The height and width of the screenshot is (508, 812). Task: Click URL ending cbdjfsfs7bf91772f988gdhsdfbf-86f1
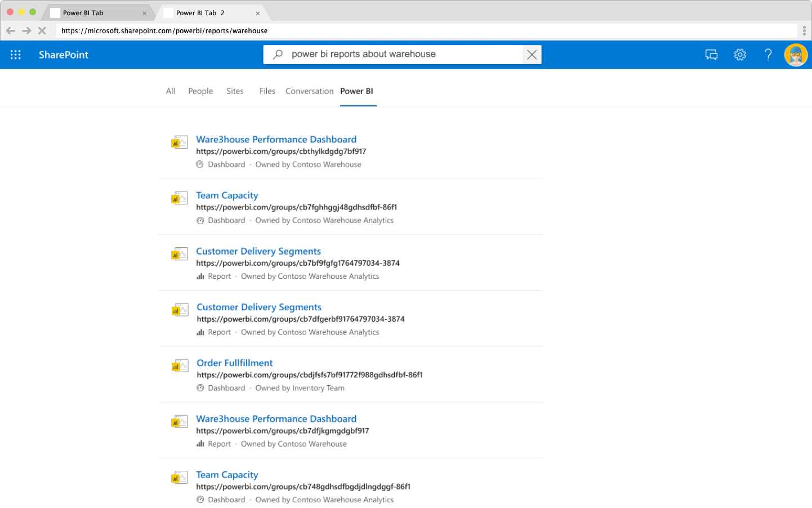(310, 375)
